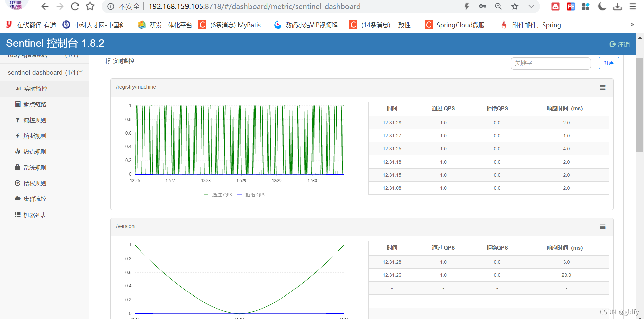The image size is (644, 319).
Task: Open SpringCloud微服 bookmark
Action: (x=457, y=25)
